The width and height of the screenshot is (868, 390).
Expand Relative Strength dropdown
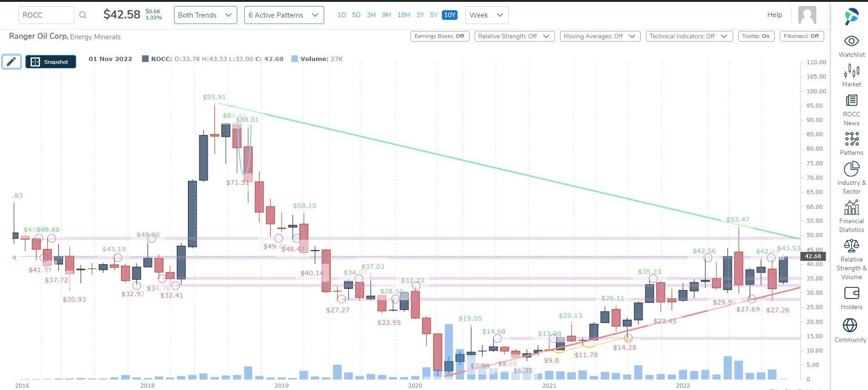tap(514, 36)
